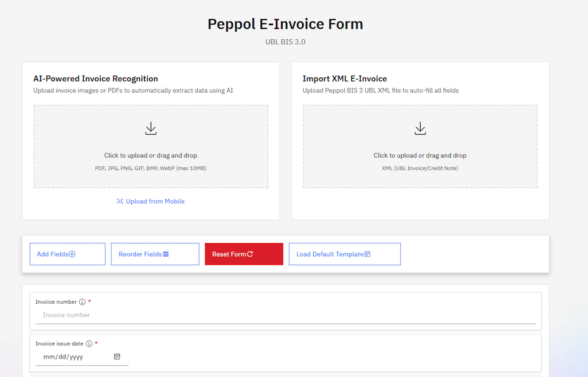The height and width of the screenshot is (377, 588).
Task: Click the refresh arrow icon on Reset Form
Action: point(250,254)
